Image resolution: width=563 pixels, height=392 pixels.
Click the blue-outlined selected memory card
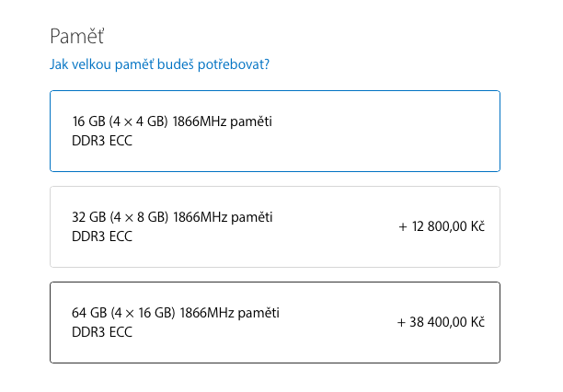coord(274,131)
